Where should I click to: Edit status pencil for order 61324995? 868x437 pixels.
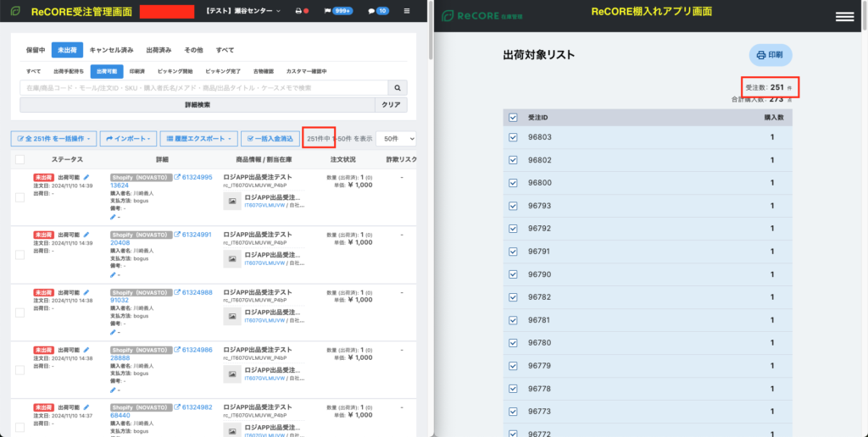click(x=86, y=177)
